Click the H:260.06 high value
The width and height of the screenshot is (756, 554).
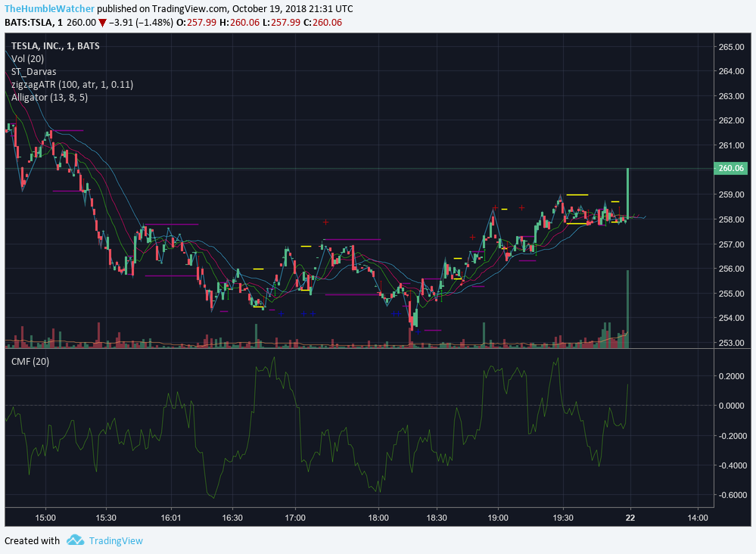[239, 23]
